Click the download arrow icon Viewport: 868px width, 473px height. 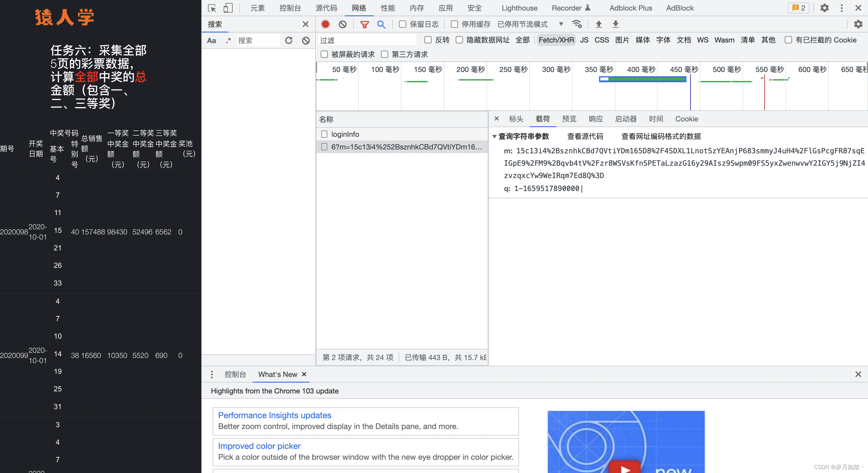(615, 24)
